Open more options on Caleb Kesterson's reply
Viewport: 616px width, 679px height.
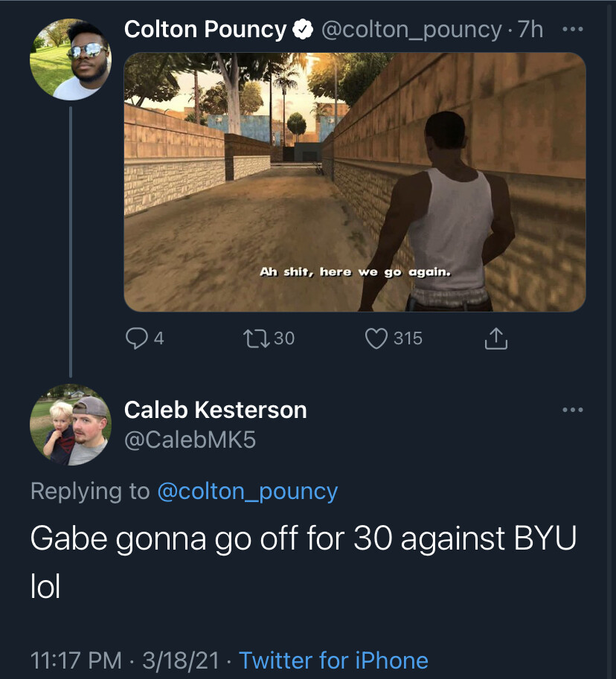point(573,410)
